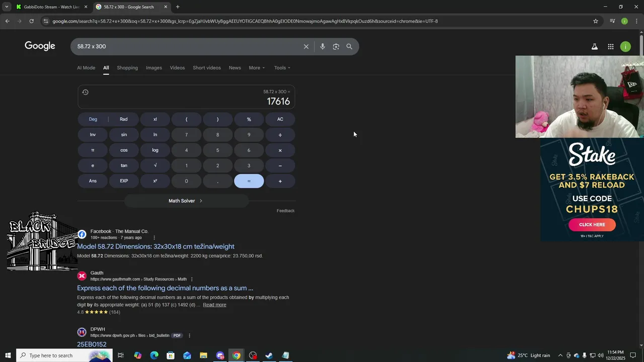This screenshot has width=644, height=362.
Task: Click the Windows taskbar search box
Action: 64,355
